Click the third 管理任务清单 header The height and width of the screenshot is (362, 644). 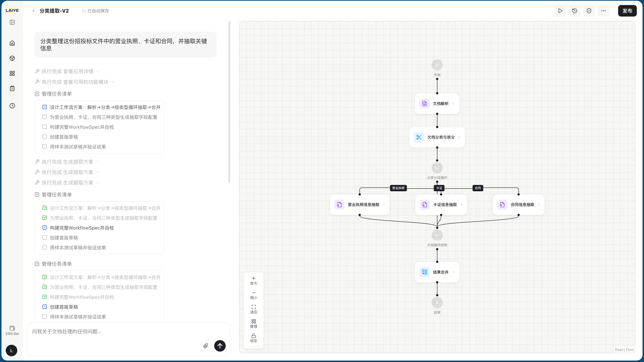[x=53, y=264]
